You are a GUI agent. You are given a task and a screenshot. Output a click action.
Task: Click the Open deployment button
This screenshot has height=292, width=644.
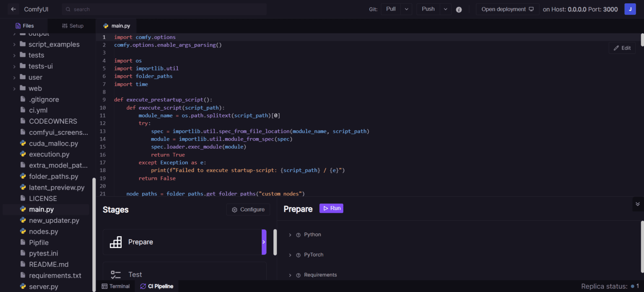[x=507, y=9]
